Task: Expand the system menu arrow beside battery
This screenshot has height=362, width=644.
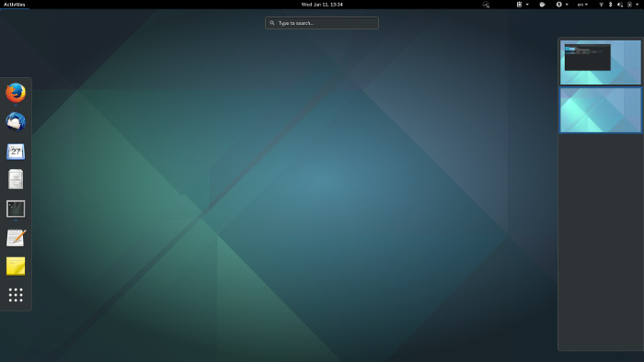Action: pyautogui.click(x=637, y=5)
